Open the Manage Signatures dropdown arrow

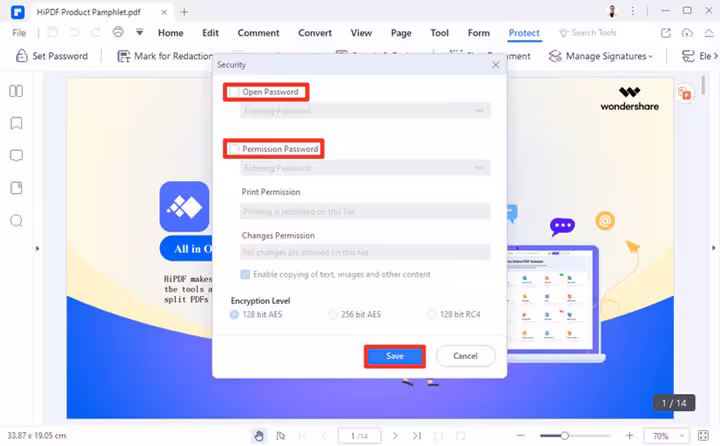click(650, 56)
